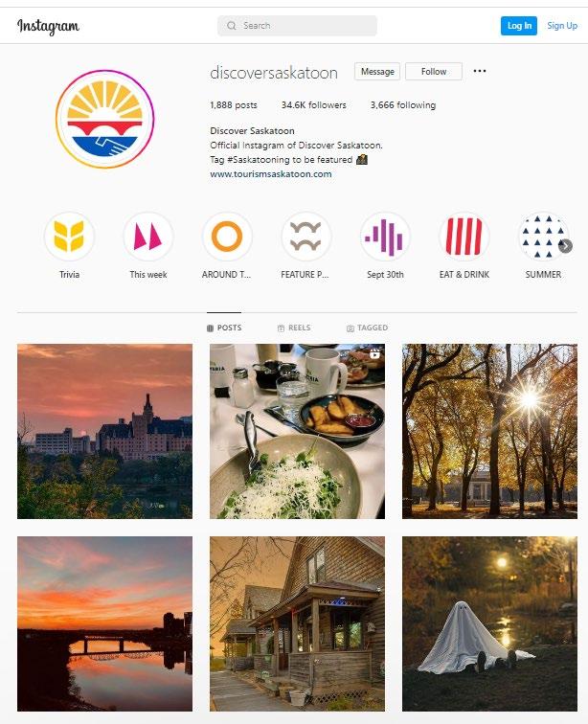Click the Log In button
The image size is (588, 724).
519,26
